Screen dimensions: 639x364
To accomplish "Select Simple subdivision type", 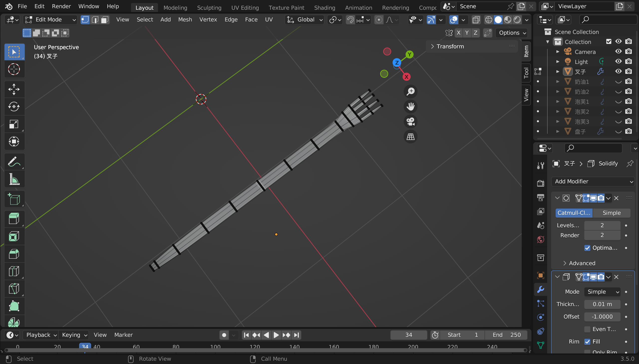I will 612,213.
